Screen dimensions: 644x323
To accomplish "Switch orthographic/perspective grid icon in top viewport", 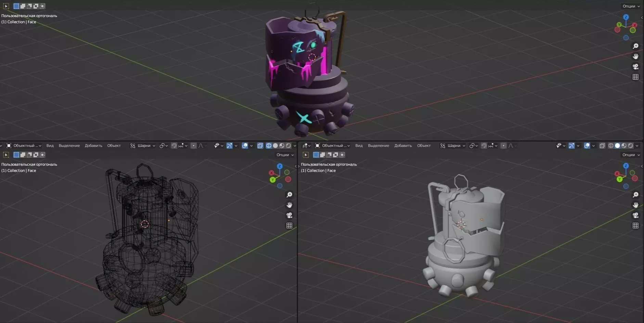I will click(635, 77).
